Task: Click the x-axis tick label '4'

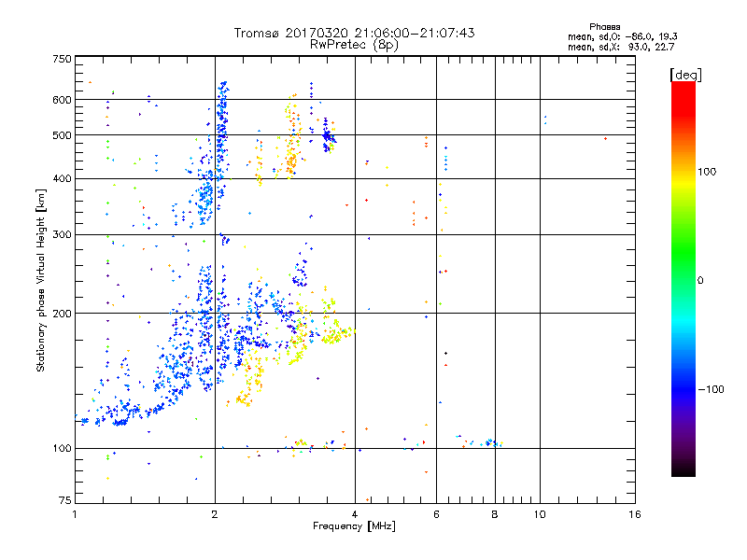Action: tap(355, 514)
